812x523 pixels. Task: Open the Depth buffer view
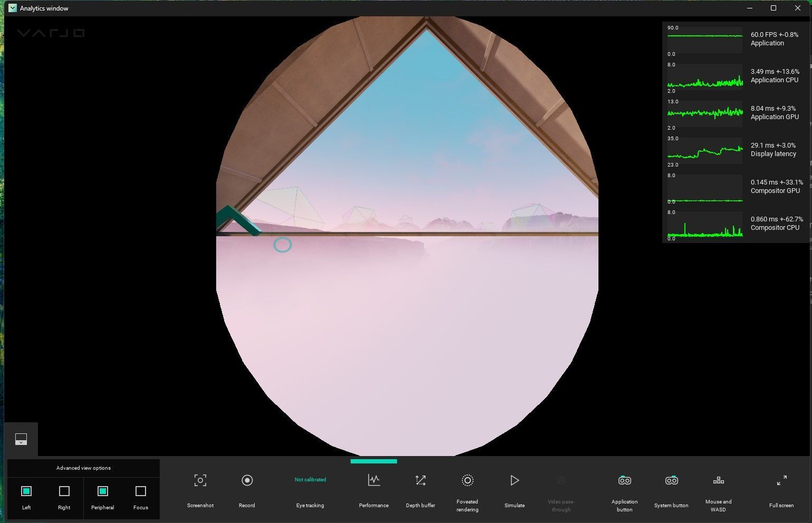tap(420, 480)
